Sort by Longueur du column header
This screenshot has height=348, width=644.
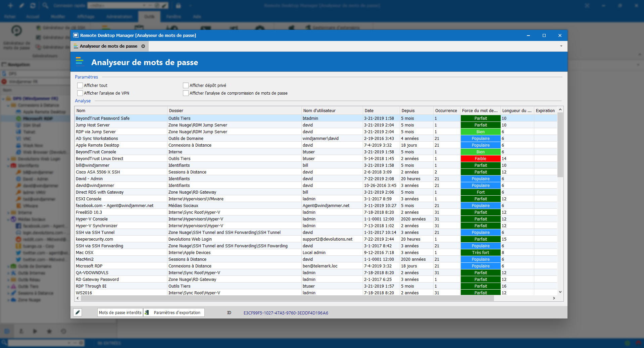point(517,111)
